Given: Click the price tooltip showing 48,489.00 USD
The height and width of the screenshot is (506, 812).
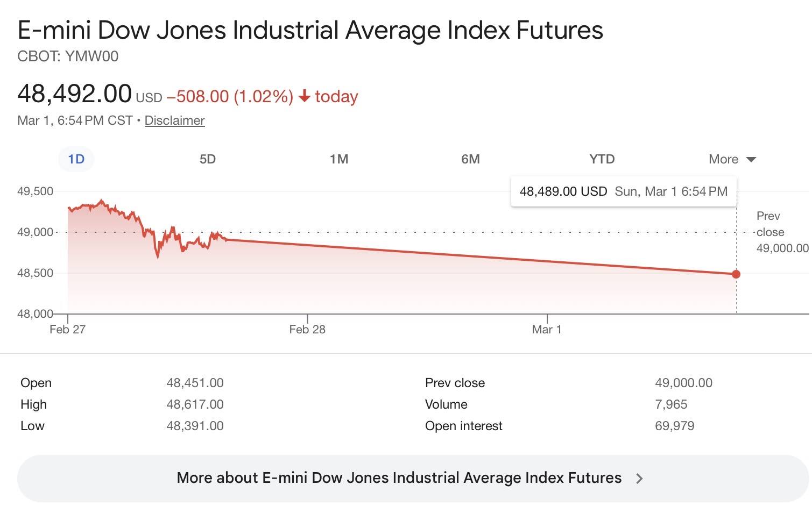Looking at the screenshot, I should [623, 191].
